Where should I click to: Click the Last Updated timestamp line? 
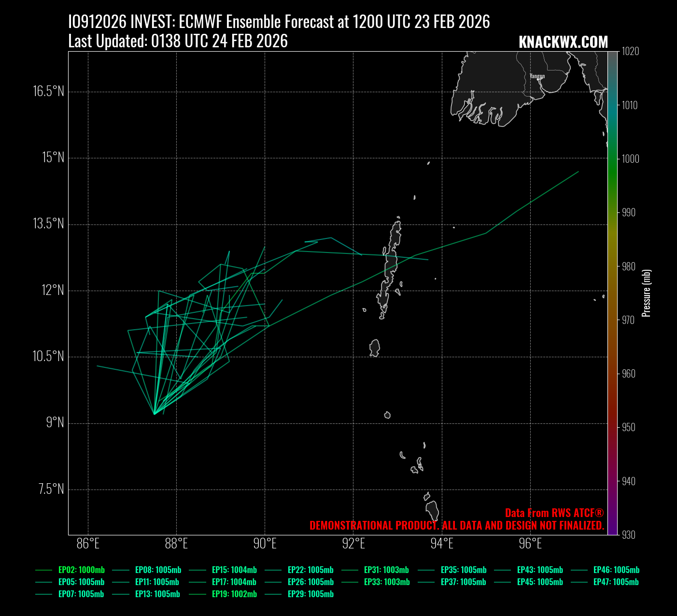[x=178, y=42]
